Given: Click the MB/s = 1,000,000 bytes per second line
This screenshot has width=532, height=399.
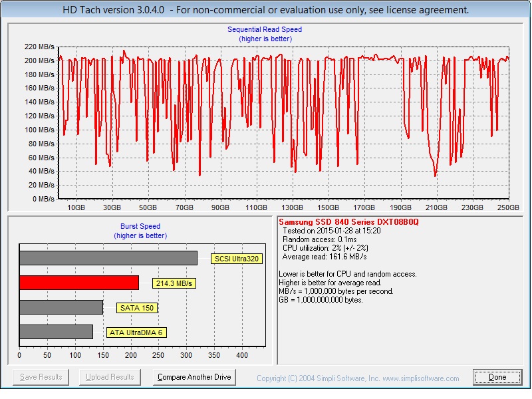Looking at the screenshot, I should 336,291.
